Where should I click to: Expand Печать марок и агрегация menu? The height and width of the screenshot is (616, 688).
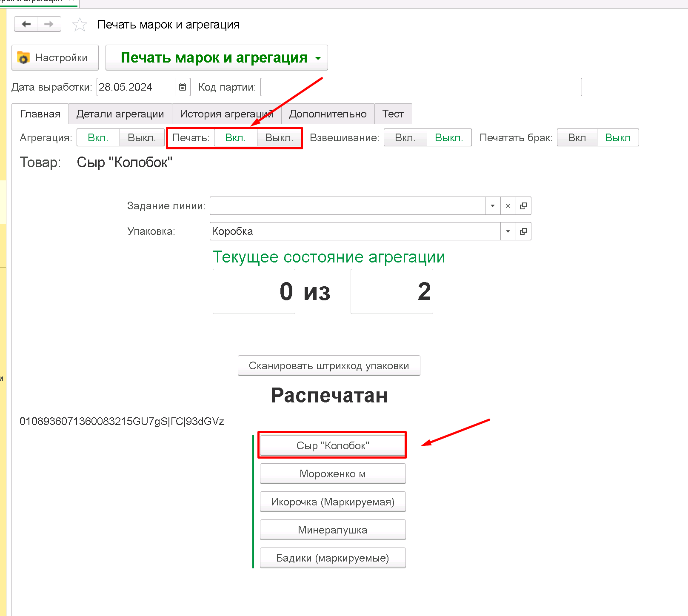[x=217, y=57]
